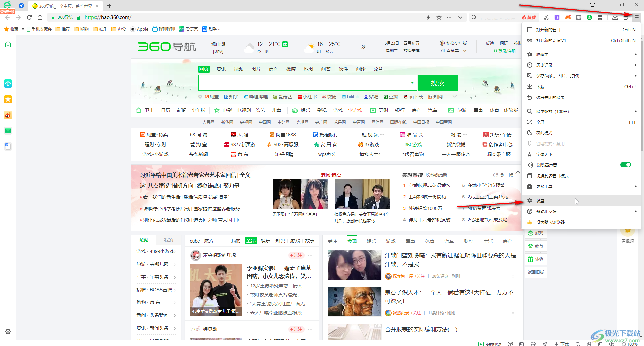Screen dimensions: 644x346
Task: Open the translate extension icon
Action: (x=557, y=17)
